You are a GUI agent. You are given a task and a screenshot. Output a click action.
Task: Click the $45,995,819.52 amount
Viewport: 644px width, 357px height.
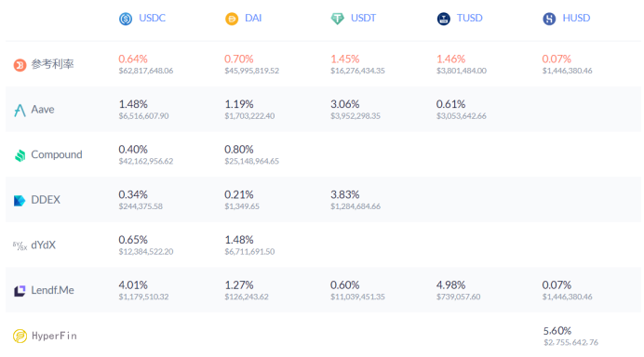[x=252, y=71]
